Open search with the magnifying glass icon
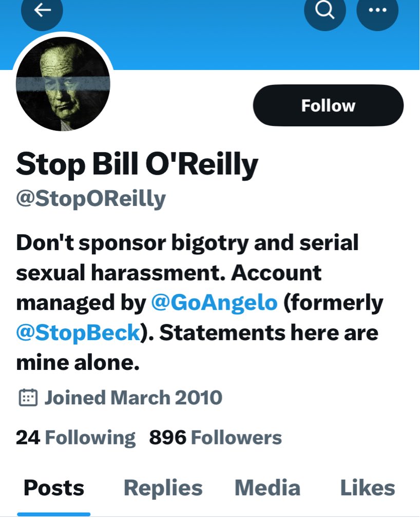 point(325,10)
